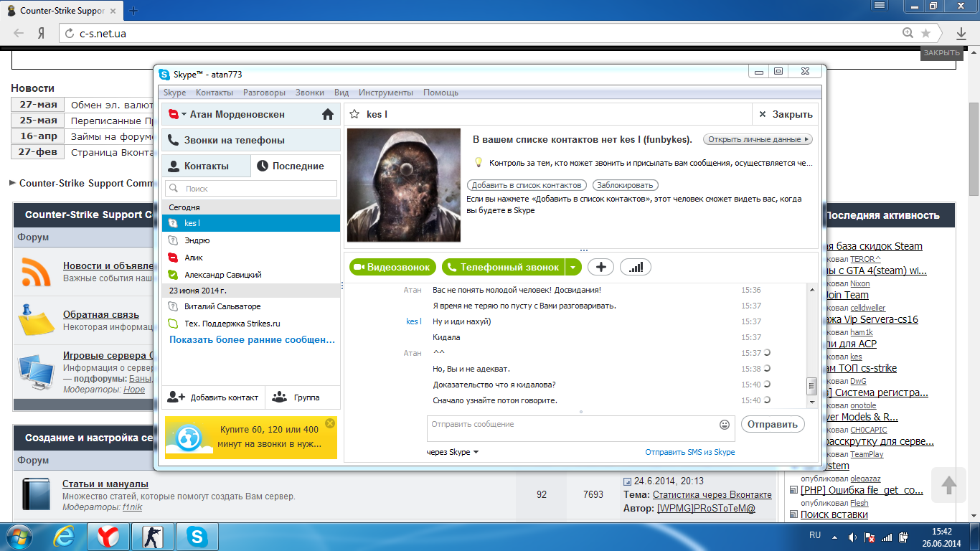Click the ЗАКРЫТЬ button on the web page
This screenshot has width=980, height=551.
click(941, 53)
